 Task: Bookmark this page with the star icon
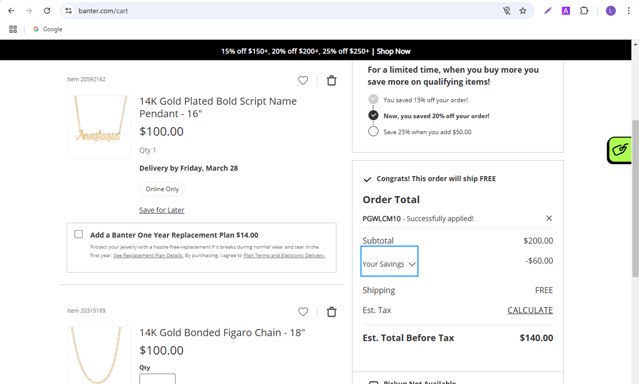[523, 11]
